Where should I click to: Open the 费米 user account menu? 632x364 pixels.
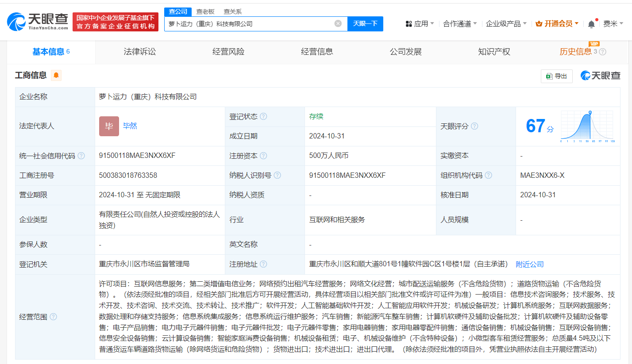tap(613, 23)
